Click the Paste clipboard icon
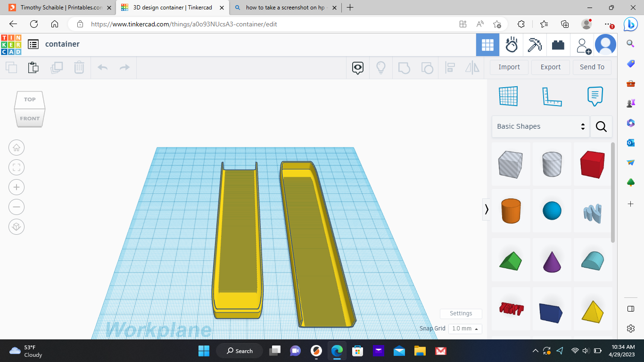The height and width of the screenshot is (362, 644). pyautogui.click(x=33, y=67)
